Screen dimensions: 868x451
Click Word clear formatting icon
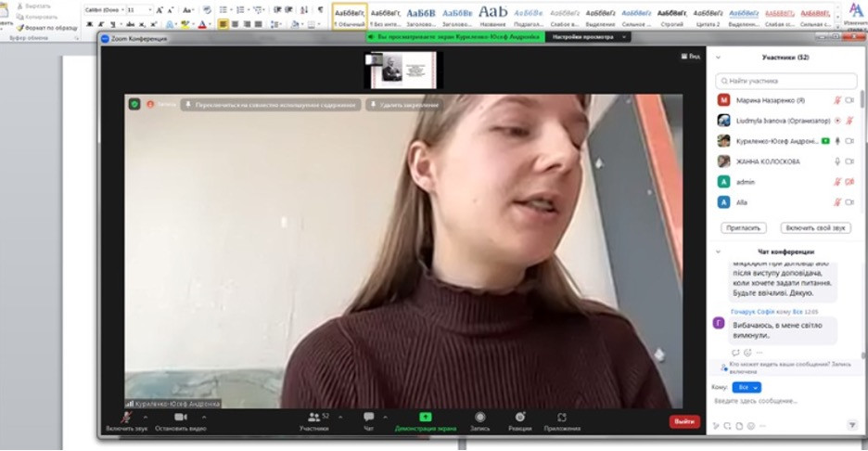pos(207,9)
